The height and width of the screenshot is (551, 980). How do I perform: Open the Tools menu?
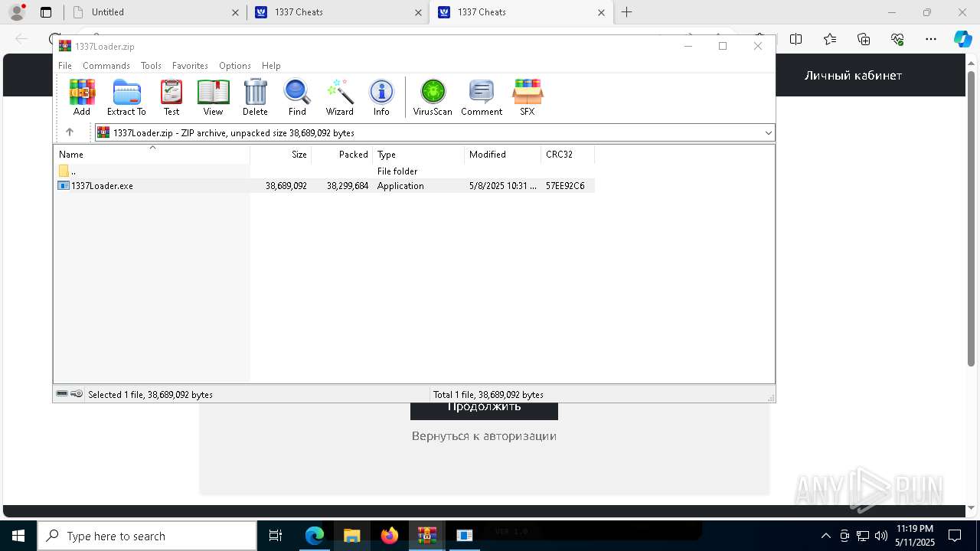click(x=151, y=66)
